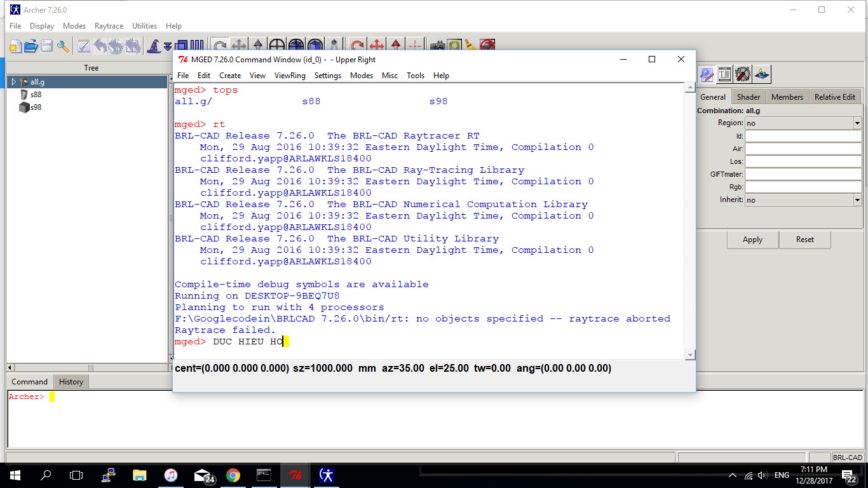Click the BRL-CAD status bar label

tap(847, 457)
